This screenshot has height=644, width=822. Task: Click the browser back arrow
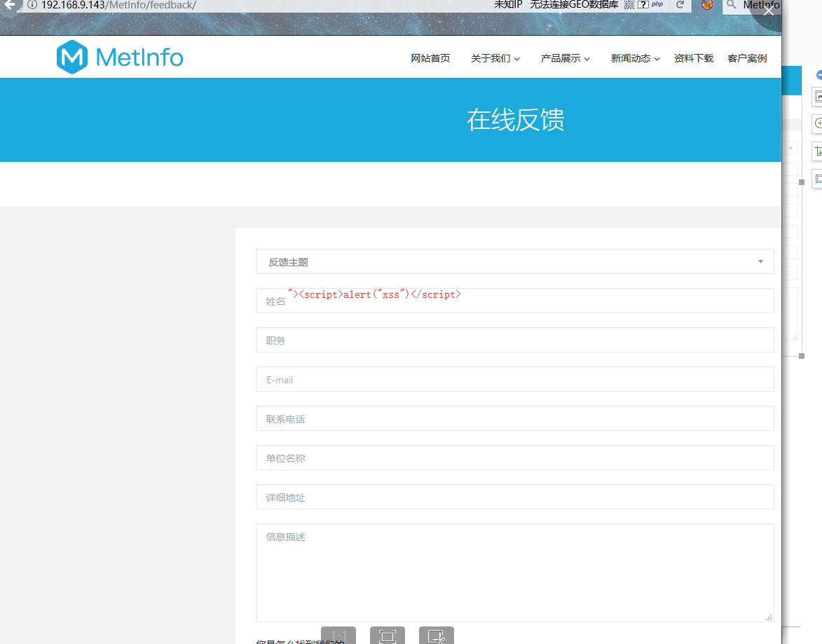tap(9, 5)
